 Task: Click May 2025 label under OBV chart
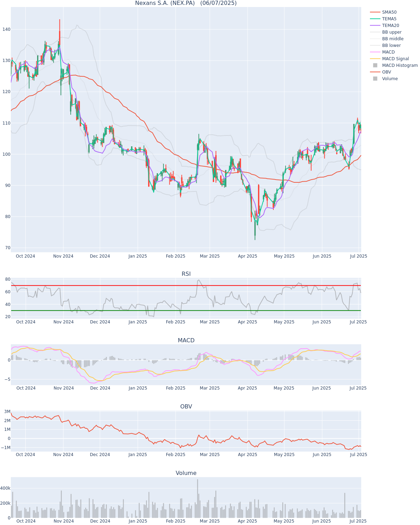tap(284, 455)
